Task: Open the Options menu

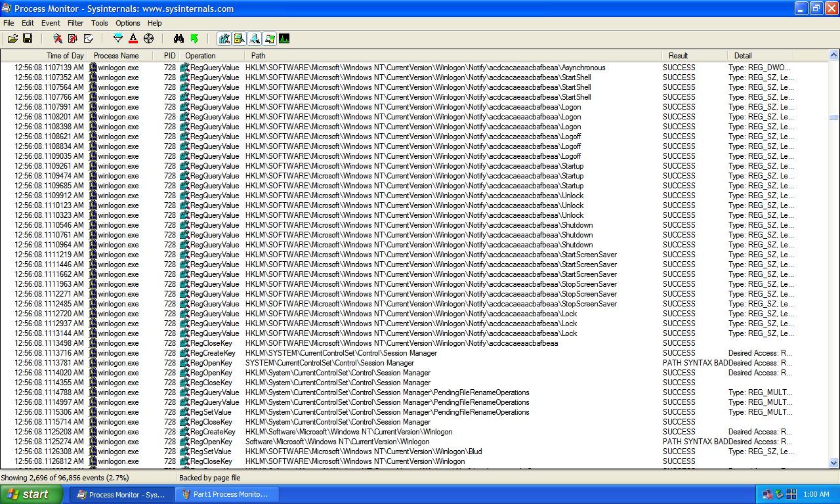Action: (x=128, y=23)
